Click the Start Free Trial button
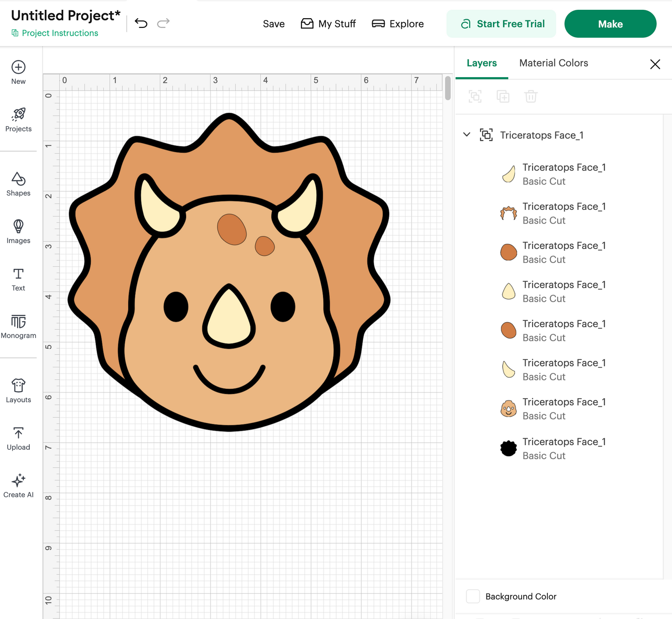This screenshot has width=672, height=619. 501,24
